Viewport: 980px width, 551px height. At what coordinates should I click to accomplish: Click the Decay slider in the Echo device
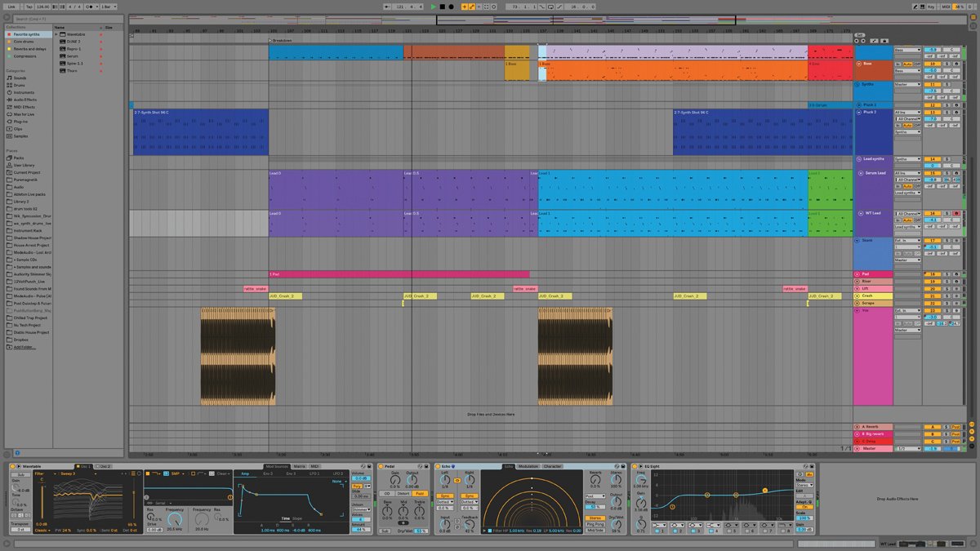pos(595,507)
